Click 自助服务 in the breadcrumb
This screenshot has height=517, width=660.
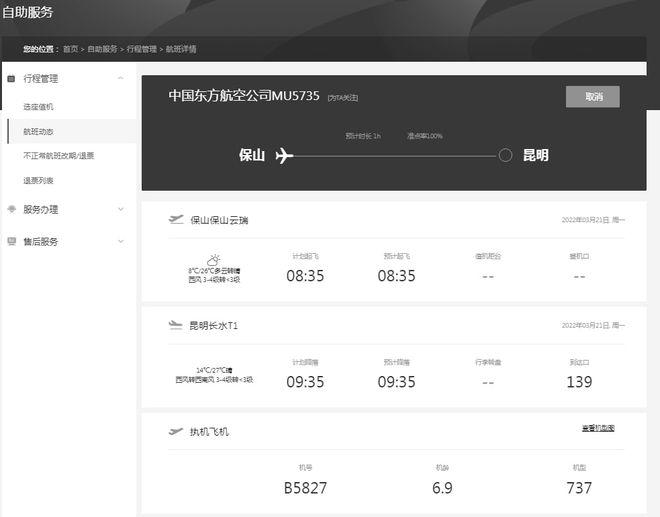click(x=102, y=48)
